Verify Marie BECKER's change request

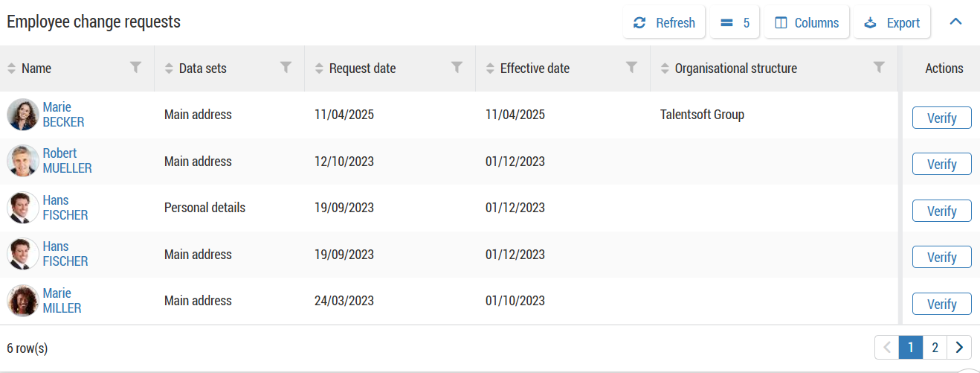point(941,118)
